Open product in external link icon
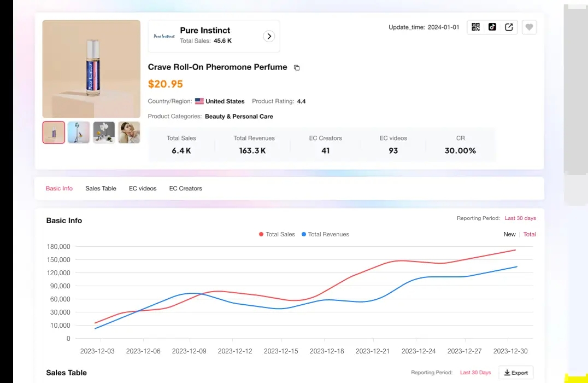This screenshot has width=588, height=383. click(509, 27)
